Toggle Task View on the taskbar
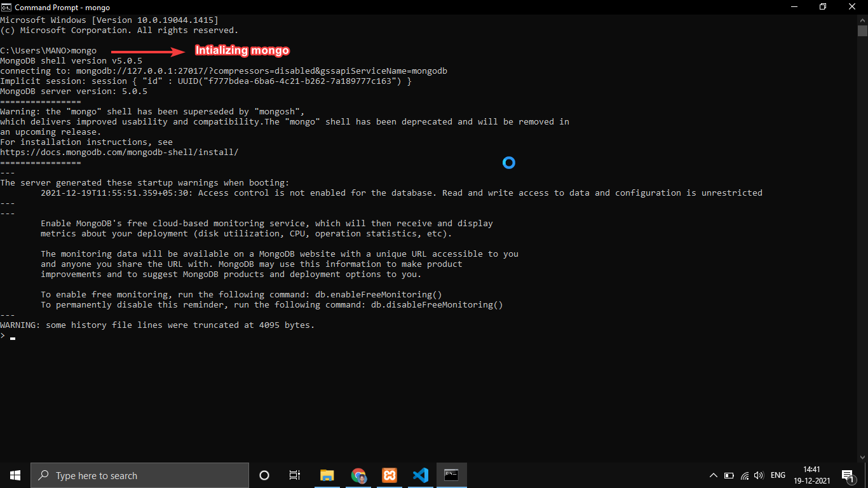Image resolution: width=868 pixels, height=488 pixels. 294,475
